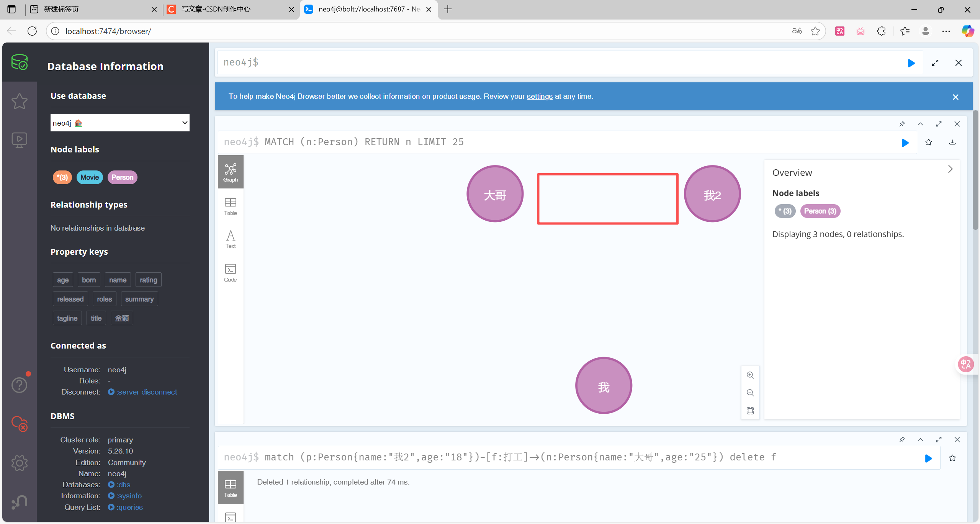Open the Help and Learn icon
This screenshot has height=524, width=980.
pyautogui.click(x=19, y=385)
